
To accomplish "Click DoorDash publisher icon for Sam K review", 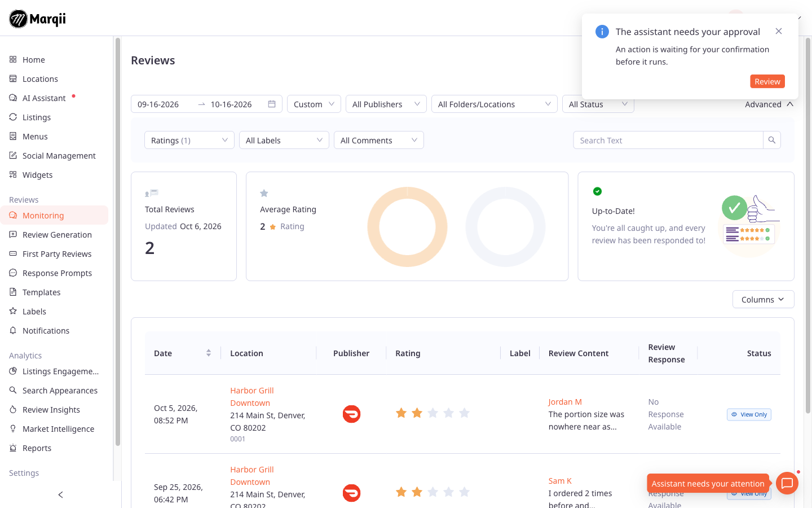I will point(351,493).
